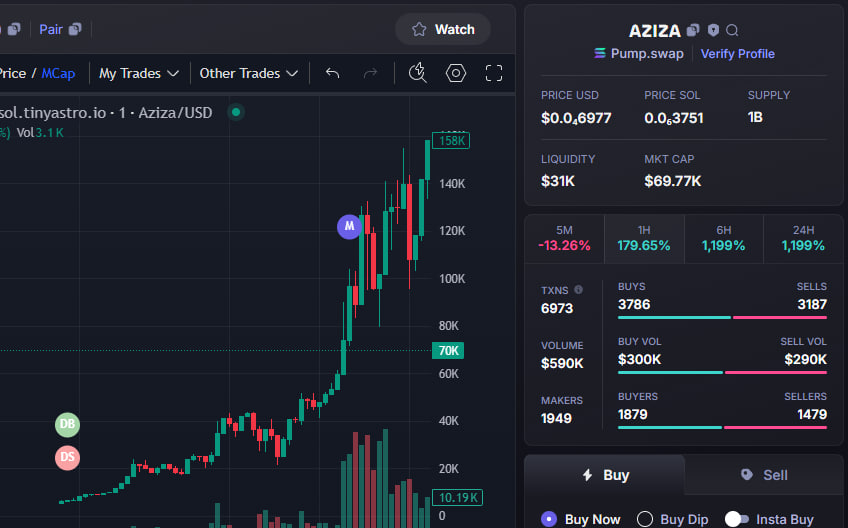
Task: Select the 6H timeframe tab
Action: (x=724, y=239)
